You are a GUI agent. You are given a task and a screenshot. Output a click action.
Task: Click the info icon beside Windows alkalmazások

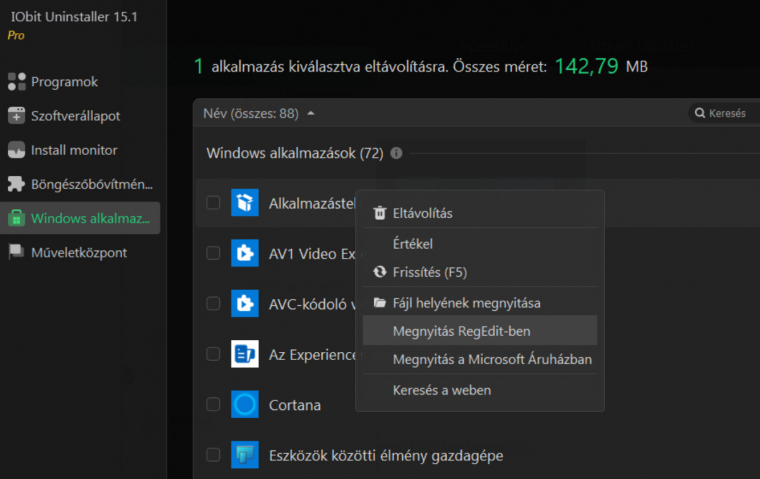point(396,153)
